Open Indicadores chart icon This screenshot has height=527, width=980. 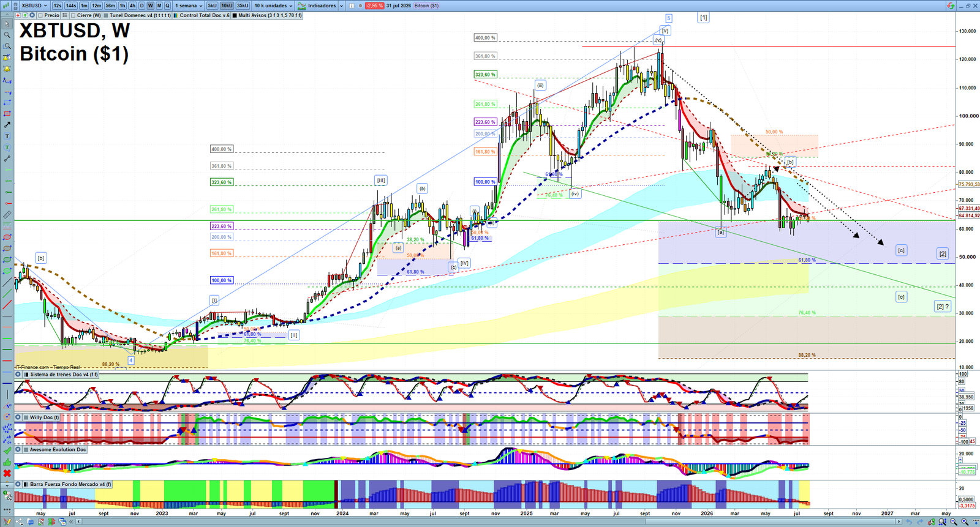302,6
